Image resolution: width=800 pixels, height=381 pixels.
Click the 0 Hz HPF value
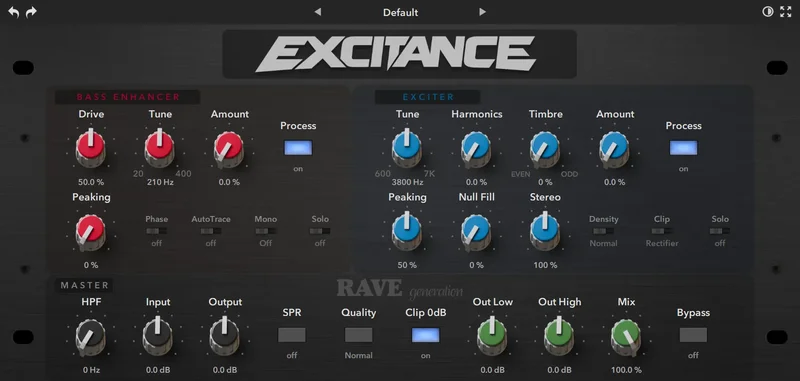tap(91, 370)
